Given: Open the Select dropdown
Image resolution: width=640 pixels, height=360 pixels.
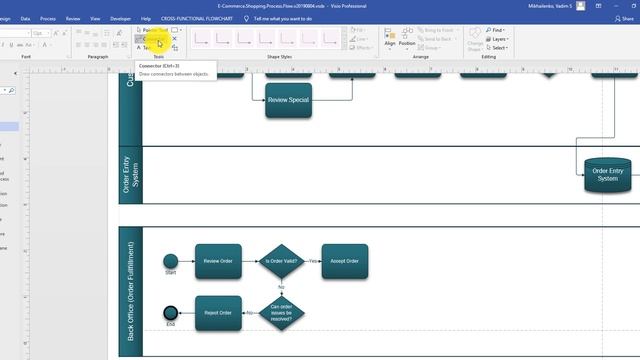Looking at the screenshot, I should pos(497,48).
